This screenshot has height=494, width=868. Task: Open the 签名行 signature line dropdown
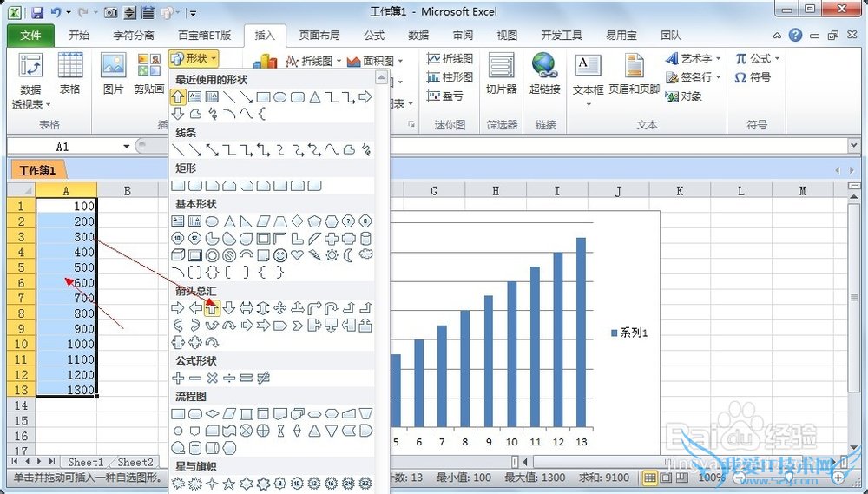pyautogui.click(x=718, y=77)
